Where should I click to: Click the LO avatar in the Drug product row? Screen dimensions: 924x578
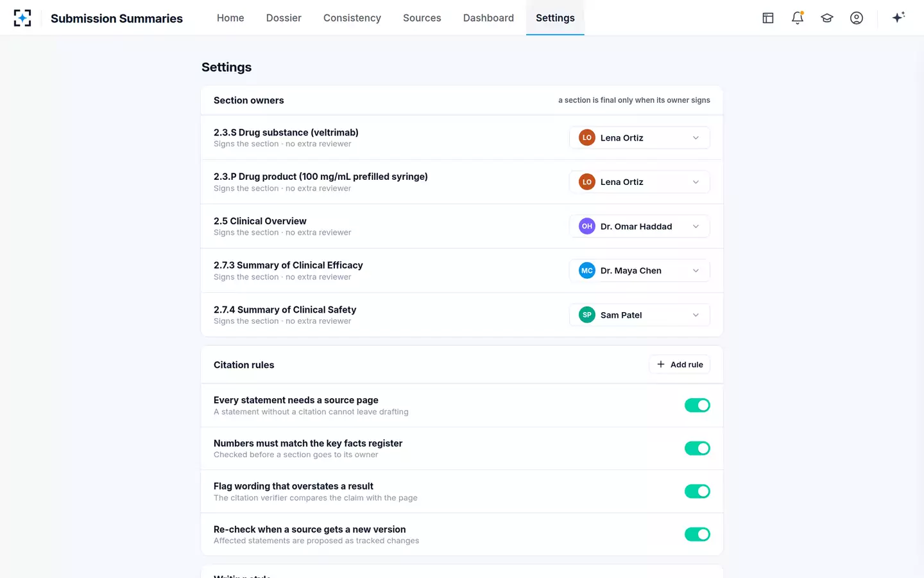pos(587,182)
